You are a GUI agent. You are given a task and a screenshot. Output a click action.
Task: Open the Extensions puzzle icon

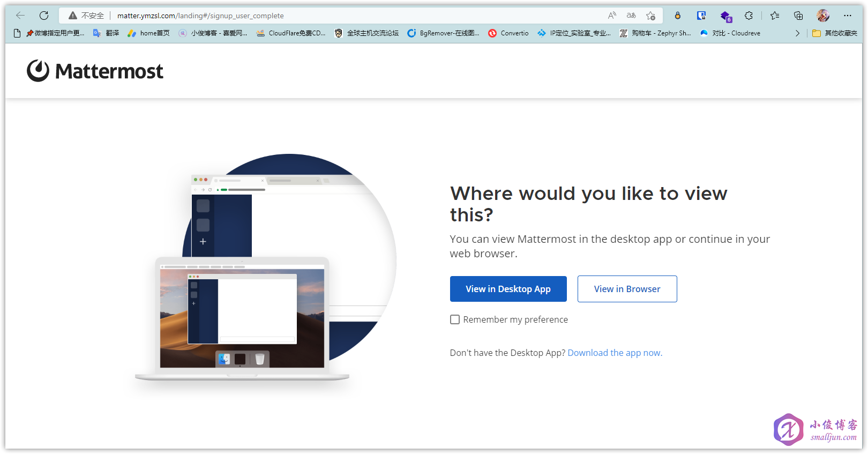tap(749, 16)
